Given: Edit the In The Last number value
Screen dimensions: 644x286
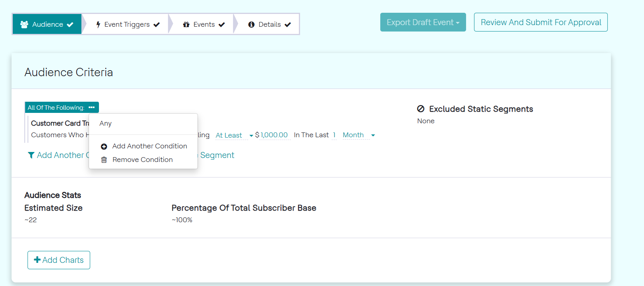Looking at the screenshot, I should [x=334, y=135].
